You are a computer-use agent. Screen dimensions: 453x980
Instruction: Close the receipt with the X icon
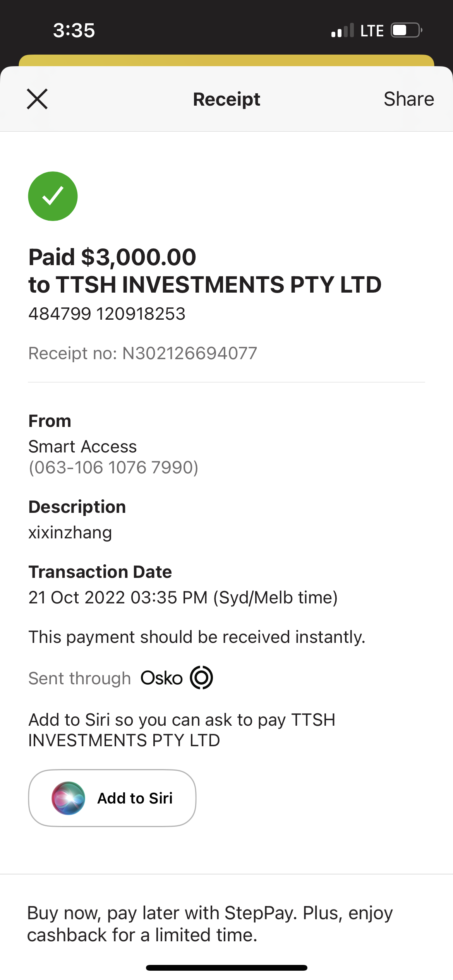point(37,99)
